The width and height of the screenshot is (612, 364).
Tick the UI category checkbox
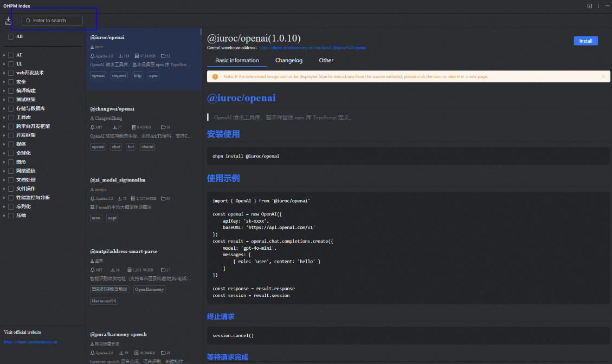click(11, 64)
